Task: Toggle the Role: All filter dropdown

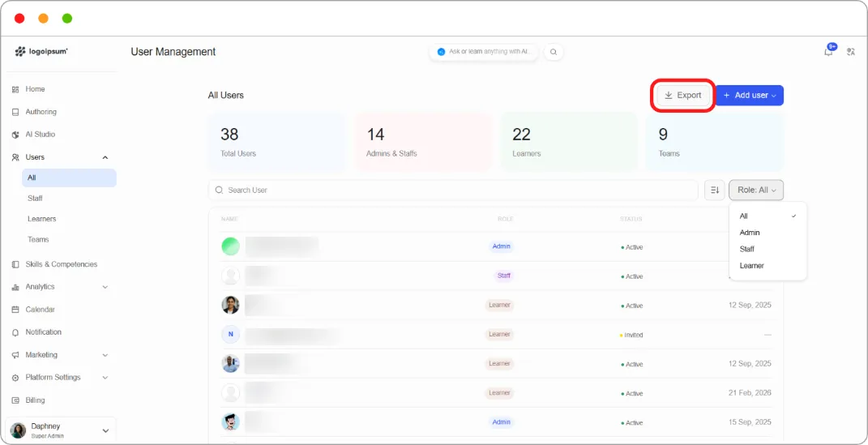Action: coord(756,190)
